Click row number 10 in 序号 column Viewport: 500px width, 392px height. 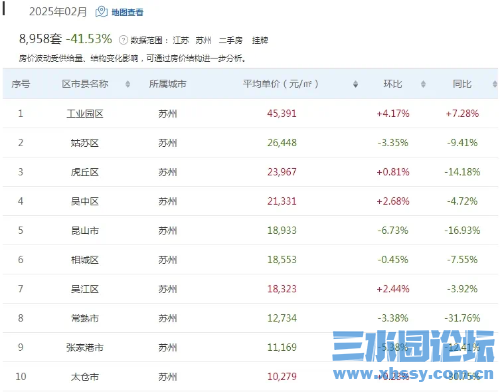pyautogui.click(x=21, y=377)
